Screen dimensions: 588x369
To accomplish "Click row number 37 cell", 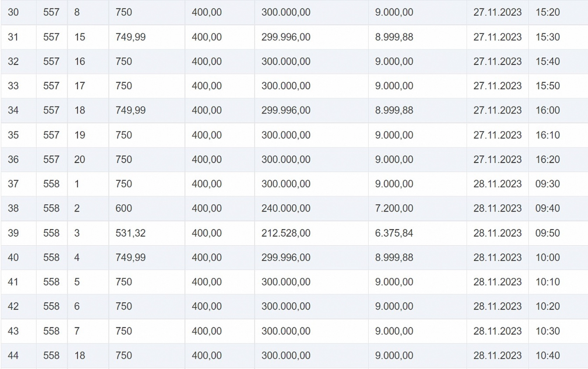I will pyautogui.click(x=13, y=184).
